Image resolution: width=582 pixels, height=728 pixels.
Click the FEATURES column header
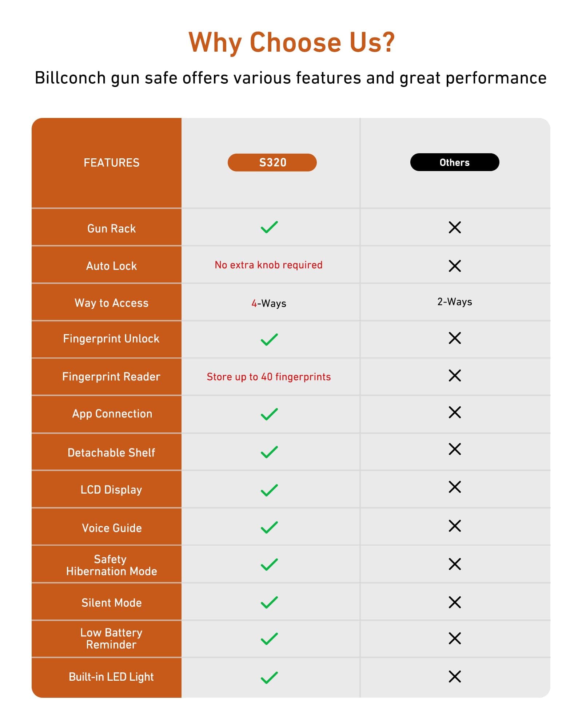point(111,163)
